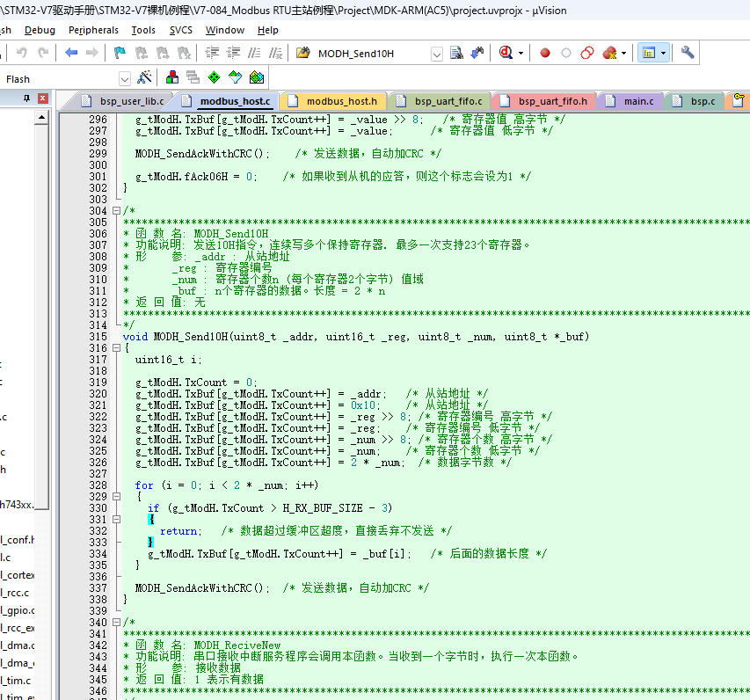Open the Peripherals menu
Viewport: 750px width, 700px height.
click(x=93, y=30)
